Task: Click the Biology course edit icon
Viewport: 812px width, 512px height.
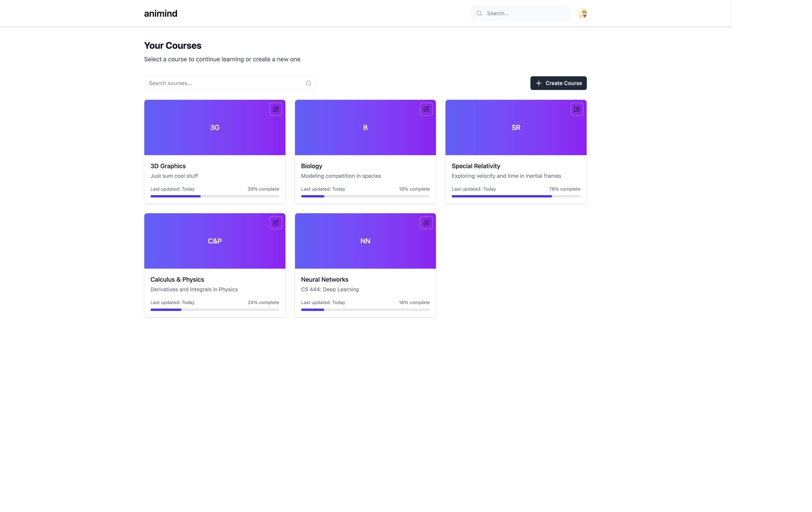Action: (x=426, y=109)
